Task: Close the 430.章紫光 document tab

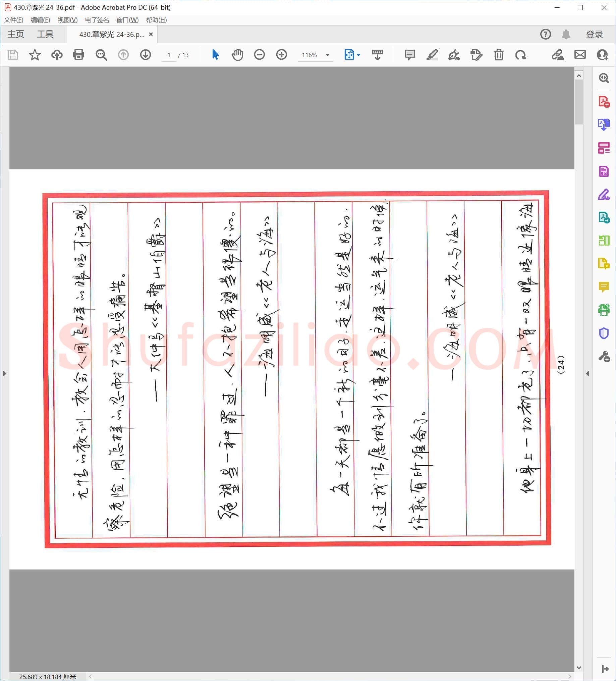Action: [151, 34]
